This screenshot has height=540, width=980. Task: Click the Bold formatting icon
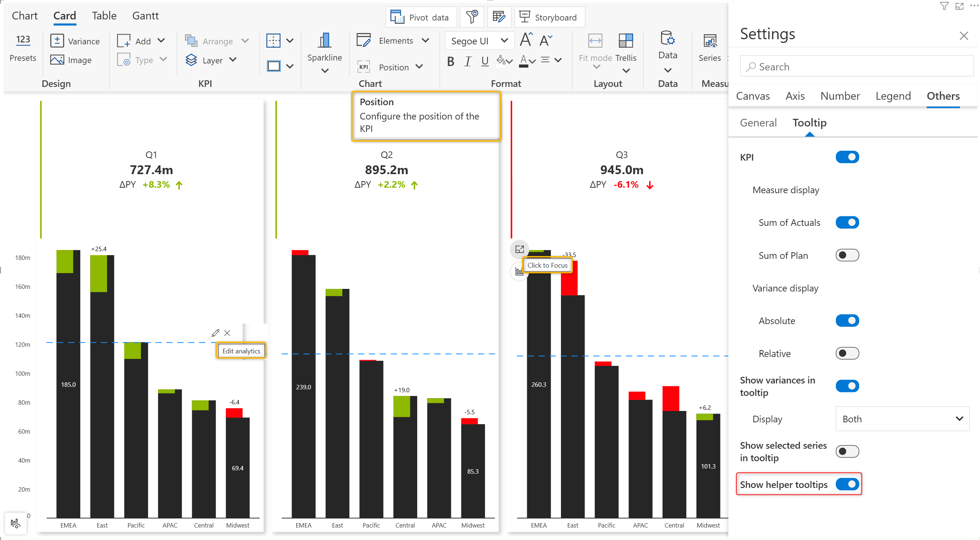[451, 61]
